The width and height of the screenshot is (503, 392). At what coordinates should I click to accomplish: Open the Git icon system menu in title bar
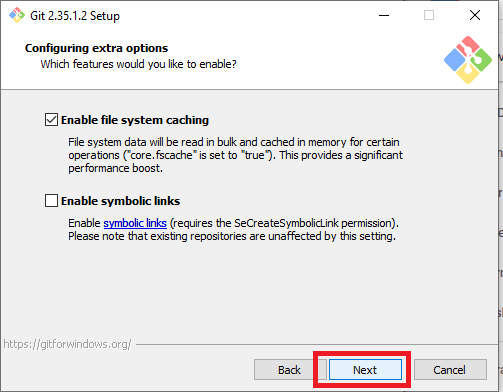(17, 15)
